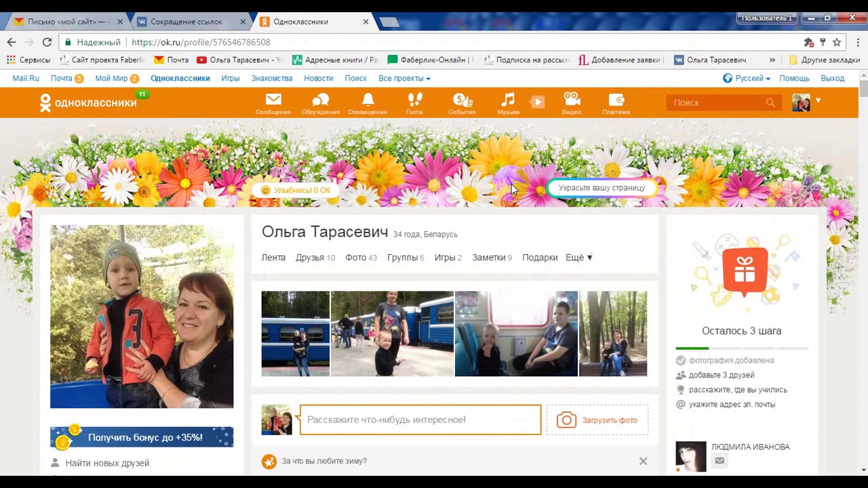The width and height of the screenshot is (868, 488).
Task: Open the Лента tab
Action: click(x=273, y=258)
